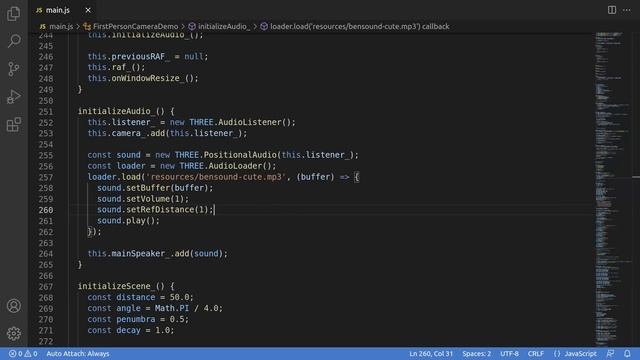The height and width of the screenshot is (360, 640).
Task: Open the Accounts menu
Action: click(x=13, y=306)
